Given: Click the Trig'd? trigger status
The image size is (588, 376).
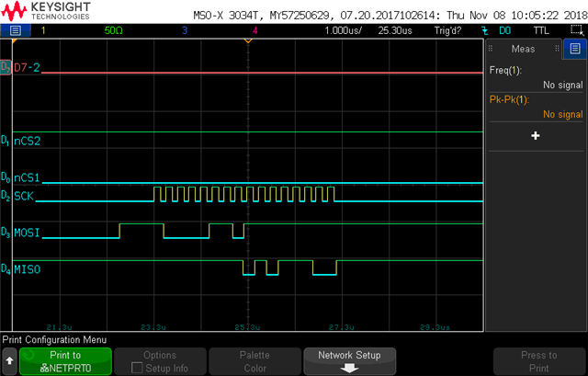Looking at the screenshot, I should tap(447, 30).
